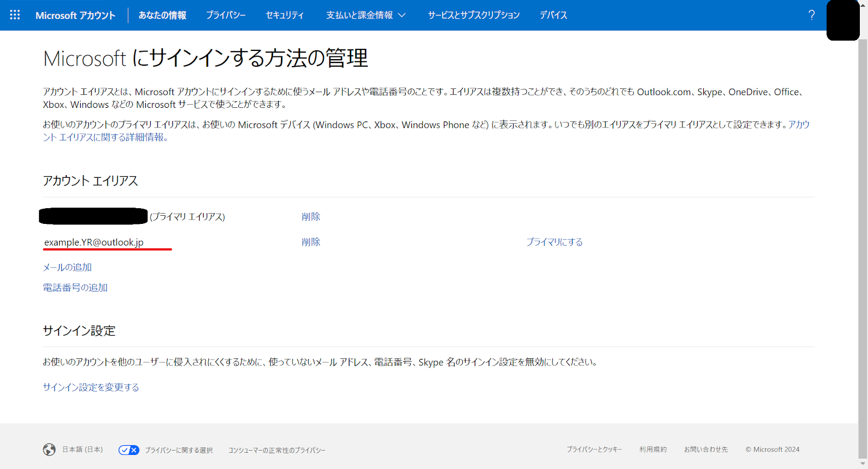Click 電話番号の追加 link
Screen dimensions: 868x469
tap(75, 287)
